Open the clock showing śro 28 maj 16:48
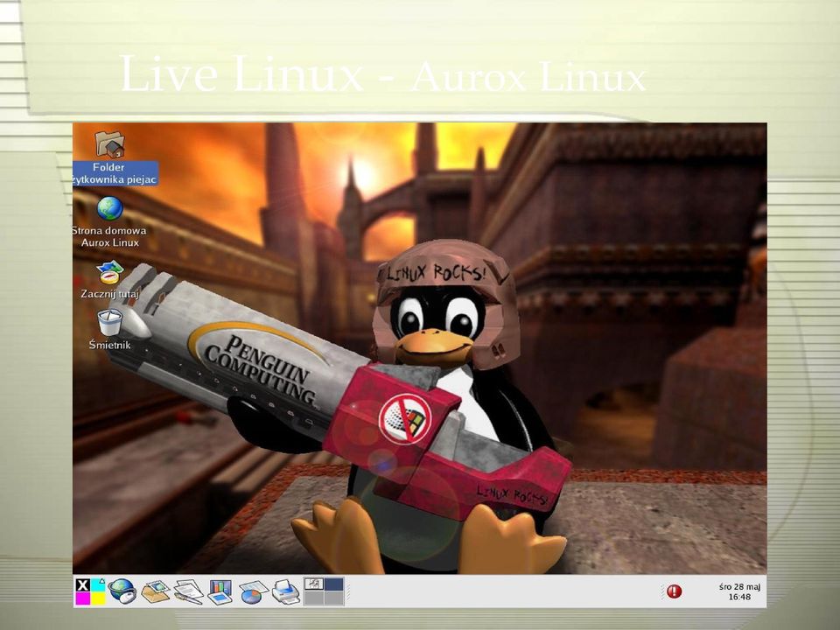 [x=739, y=591]
